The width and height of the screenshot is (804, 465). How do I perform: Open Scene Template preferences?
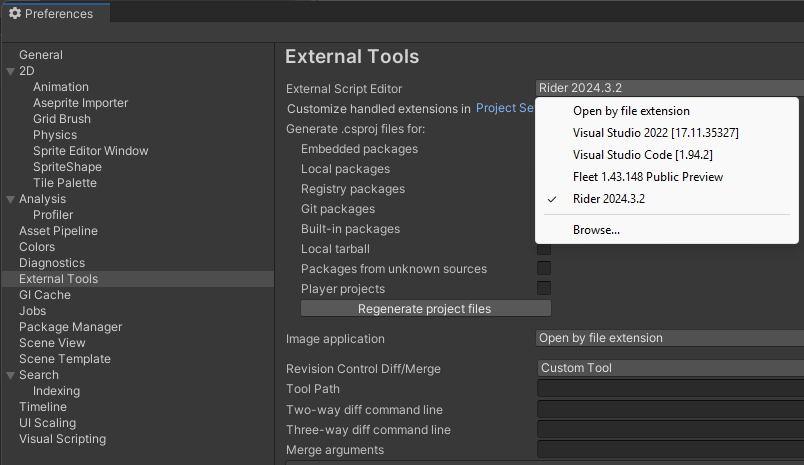point(65,358)
